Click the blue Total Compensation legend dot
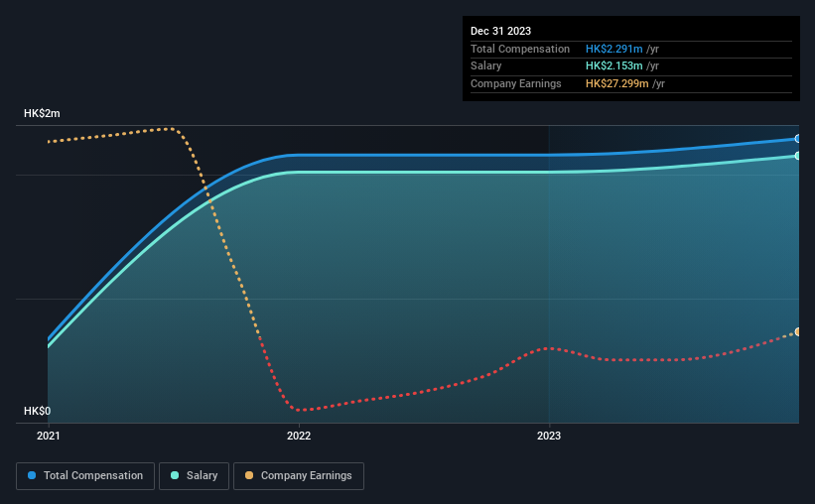The image size is (815, 504). click(32, 475)
